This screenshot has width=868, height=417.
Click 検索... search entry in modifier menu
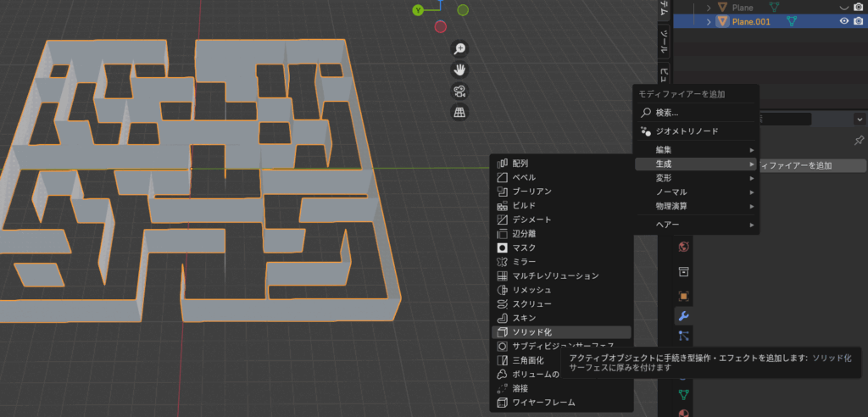(696, 113)
